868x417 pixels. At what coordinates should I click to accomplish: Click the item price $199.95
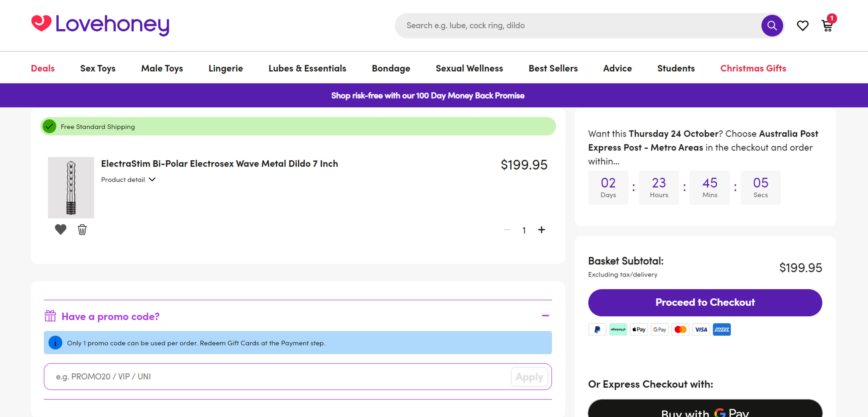[524, 165]
